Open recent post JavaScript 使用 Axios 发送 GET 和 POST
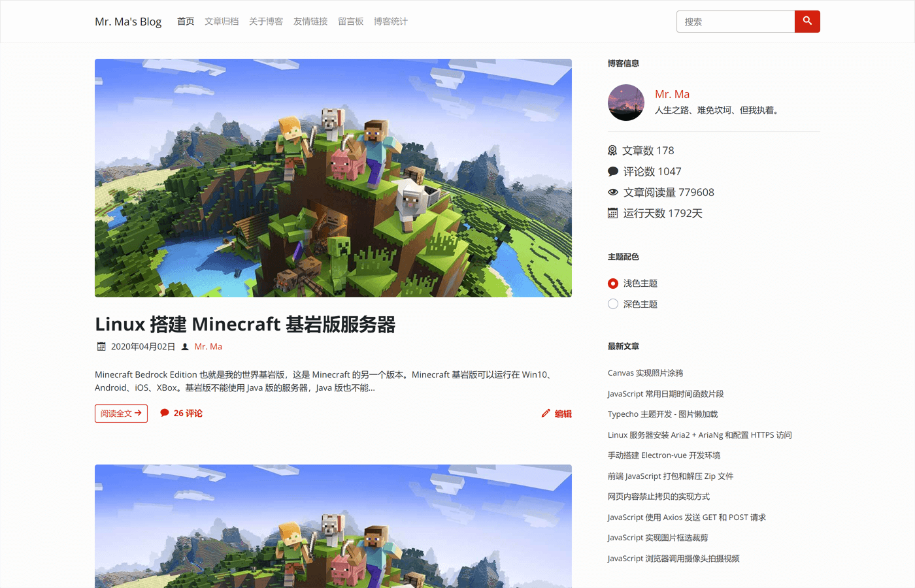The image size is (915, 588). point(687,517)
